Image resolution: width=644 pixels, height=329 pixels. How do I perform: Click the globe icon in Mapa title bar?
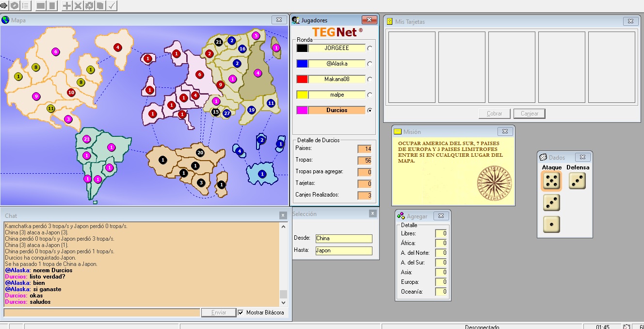pos(5,20)
